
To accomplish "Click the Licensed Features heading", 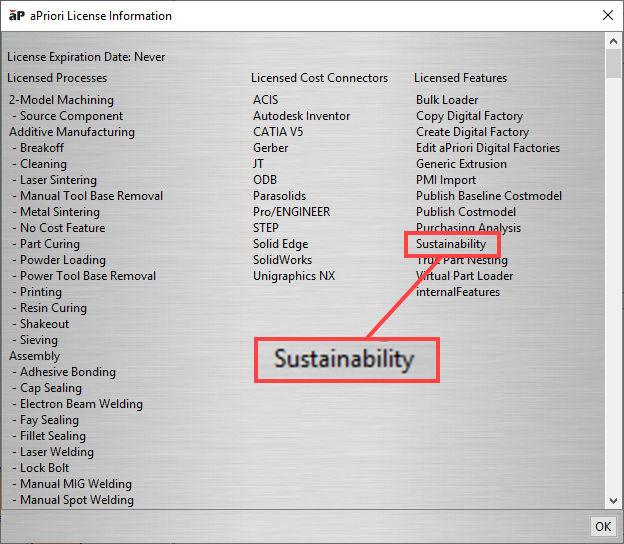I will 460,78.
